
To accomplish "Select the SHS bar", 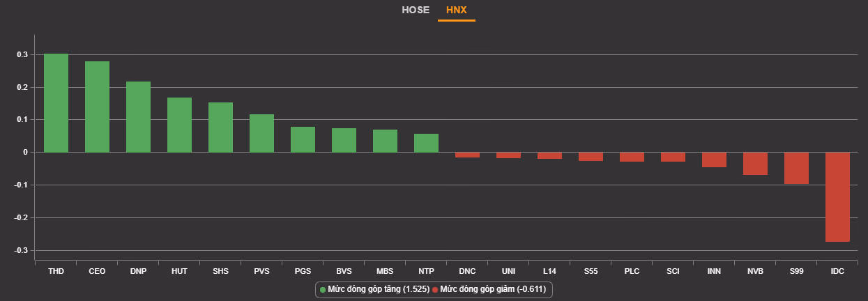I will tap(220, 128).
